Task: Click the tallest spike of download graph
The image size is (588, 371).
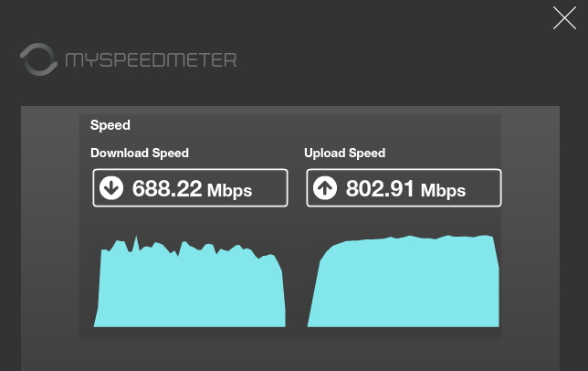Action: (x=136, y=240)
